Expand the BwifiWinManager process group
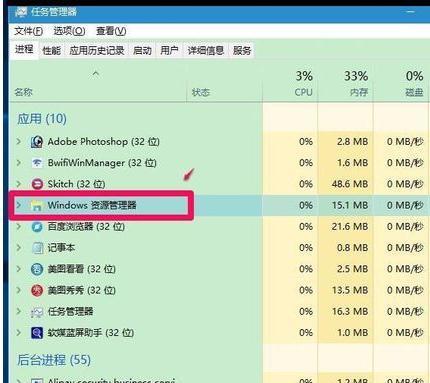 (x=19, y=163)
